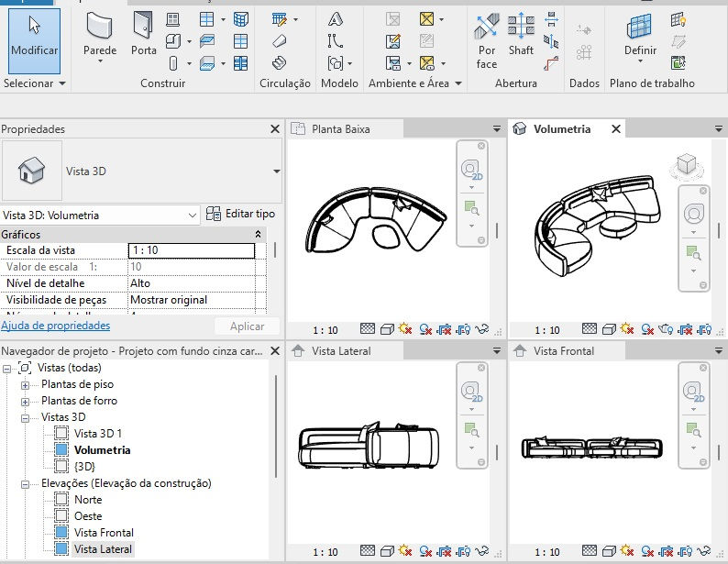The height and width of the screenshot is (564, 728).
Task: Activate the Vista Frontal view tab
Action: [x=568, y=351]
